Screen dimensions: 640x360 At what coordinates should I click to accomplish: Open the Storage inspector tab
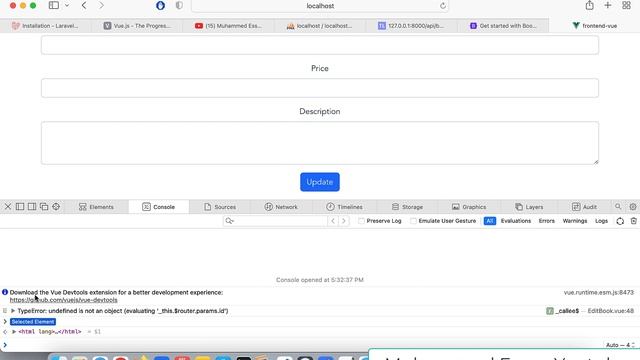[x=407, y=207]
